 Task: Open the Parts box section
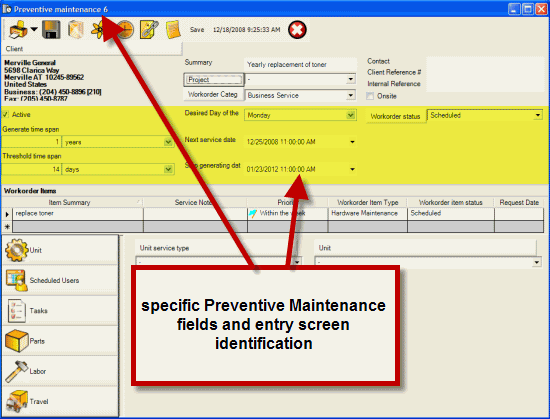(x=60, y=341)
